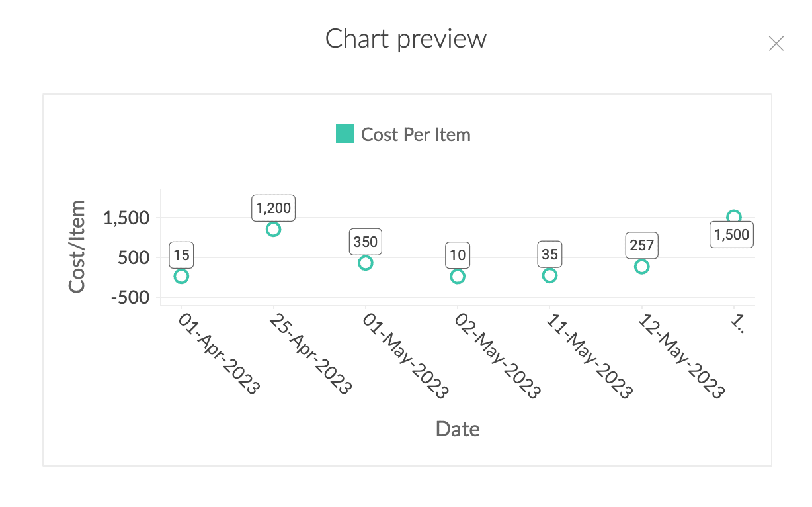Select the data point for 02-May-2023

458,276
